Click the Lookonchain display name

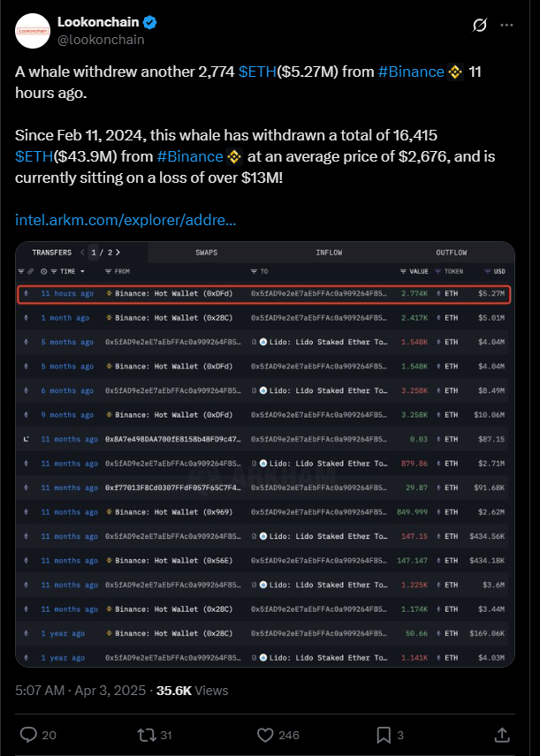click(x=98, y=22)
